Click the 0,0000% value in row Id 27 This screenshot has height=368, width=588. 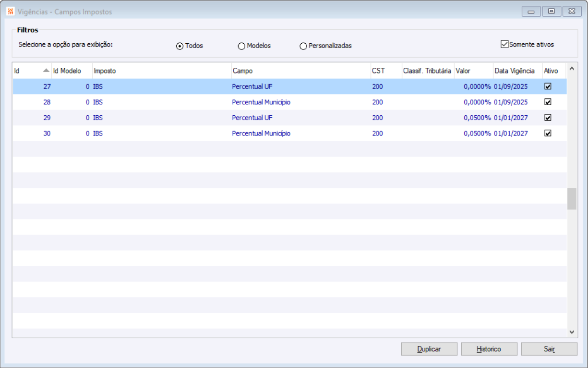[477, 86]
